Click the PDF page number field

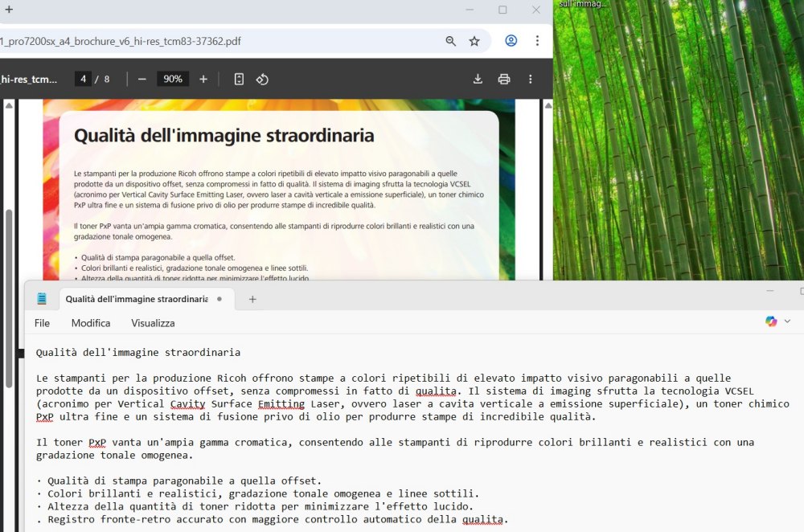[83, 79]
